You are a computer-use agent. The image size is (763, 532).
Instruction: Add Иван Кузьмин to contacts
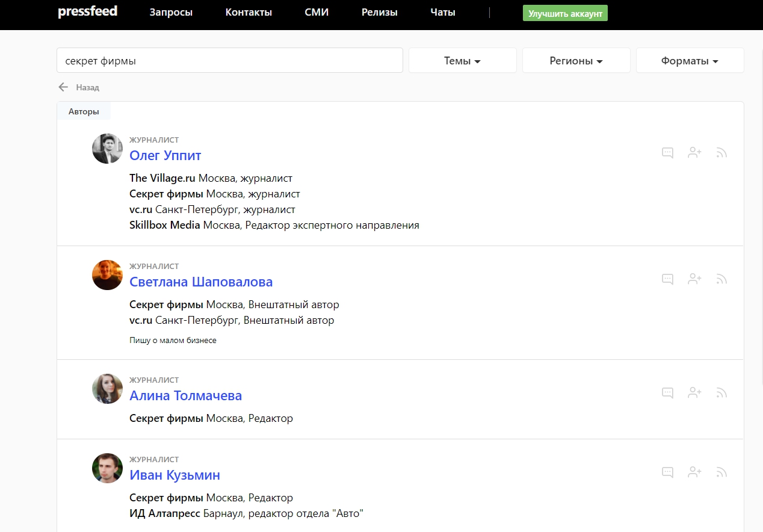coord(694,472)
